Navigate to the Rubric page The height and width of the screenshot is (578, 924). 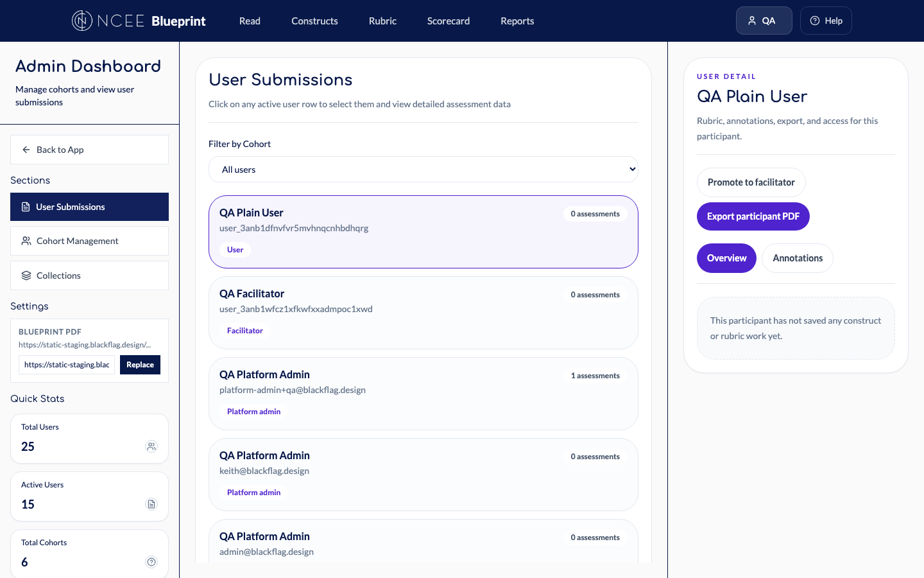pyautogui.click(x=382, y=21)
